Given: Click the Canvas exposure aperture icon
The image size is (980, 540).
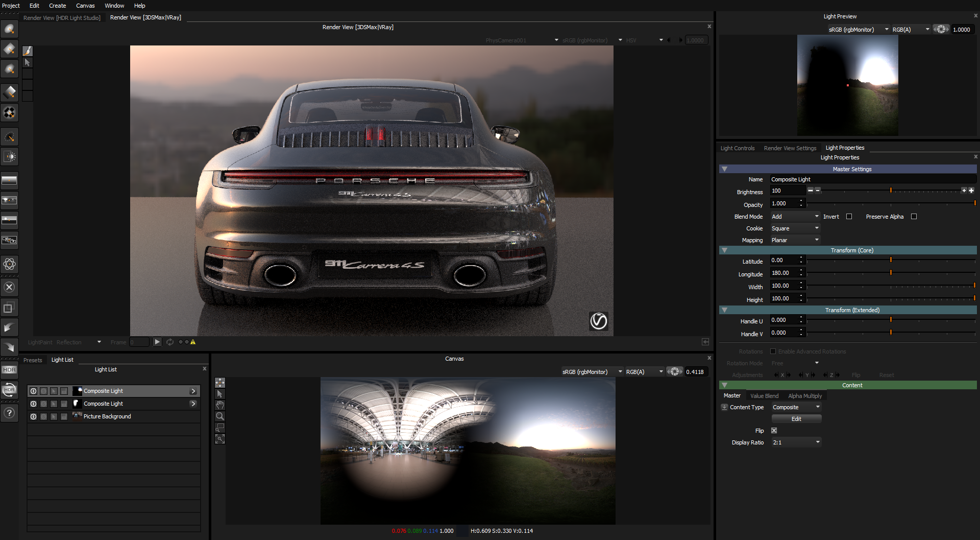Looking at the screenshot, I should [x=674, y=371].
